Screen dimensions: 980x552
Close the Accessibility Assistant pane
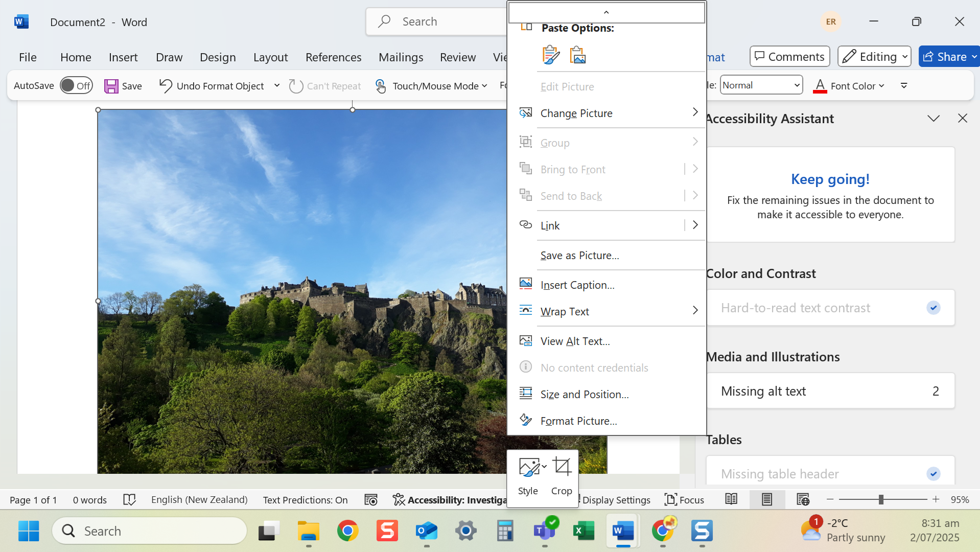click(963, 118)
